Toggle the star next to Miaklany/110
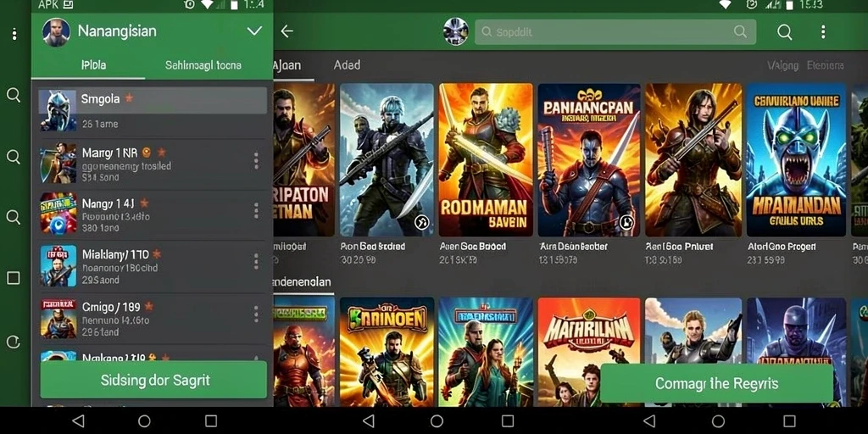 [x=157, y=254]
